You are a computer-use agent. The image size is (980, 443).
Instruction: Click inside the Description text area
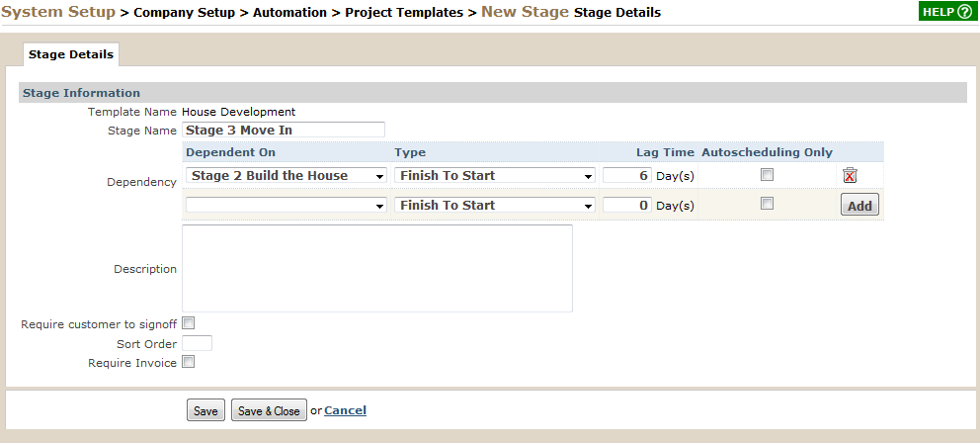tap(376, 268)
